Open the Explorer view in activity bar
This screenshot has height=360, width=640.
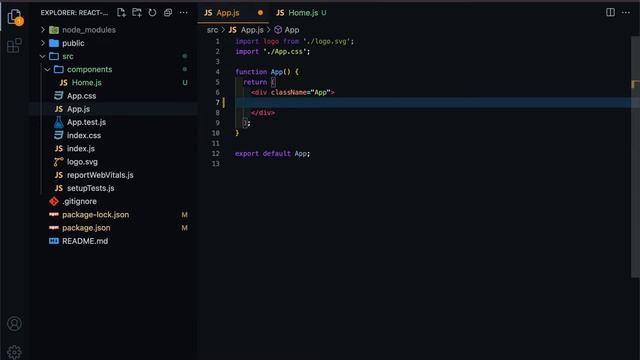click(x=15, y=17)
